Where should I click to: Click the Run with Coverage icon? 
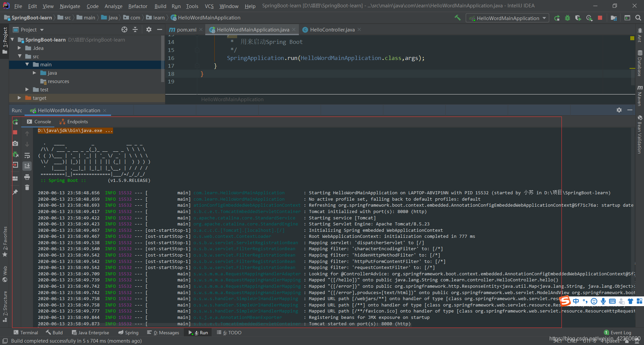click(x=578, y=18)
